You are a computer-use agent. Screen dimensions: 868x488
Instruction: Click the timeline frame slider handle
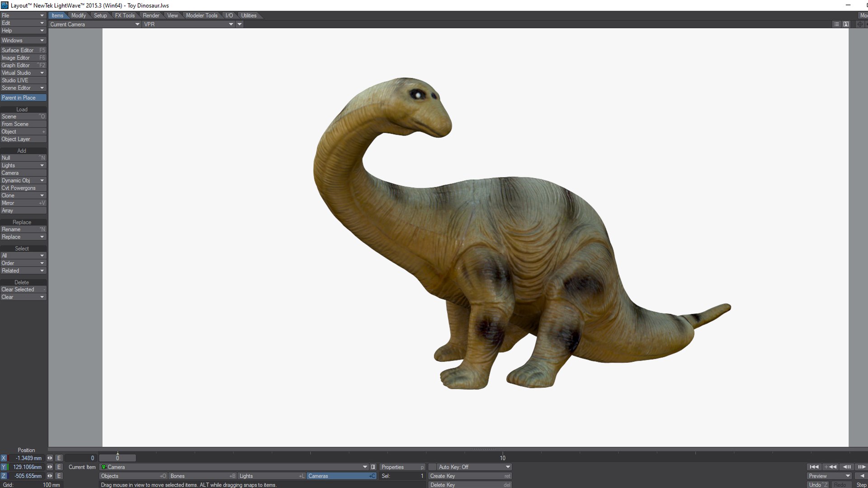(118, 458)
